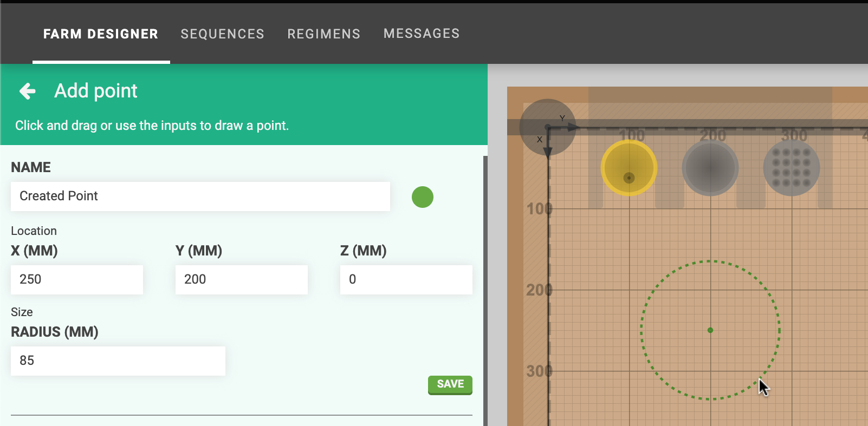Select the yellow highlighted tool slot icon
The width and height of the screenshot is (868, 426).
tap(629, 168)
